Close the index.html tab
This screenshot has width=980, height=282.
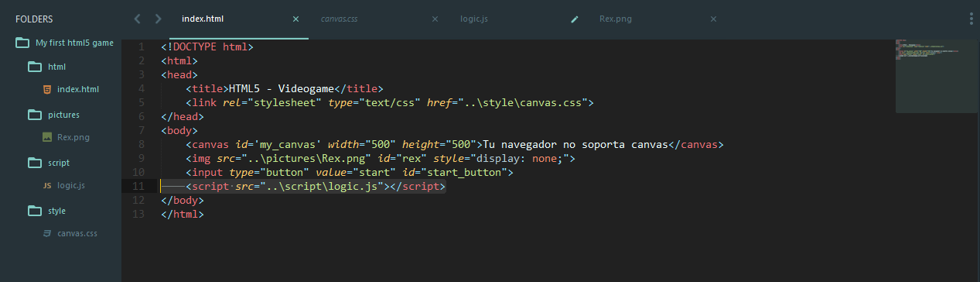(295, 19)
